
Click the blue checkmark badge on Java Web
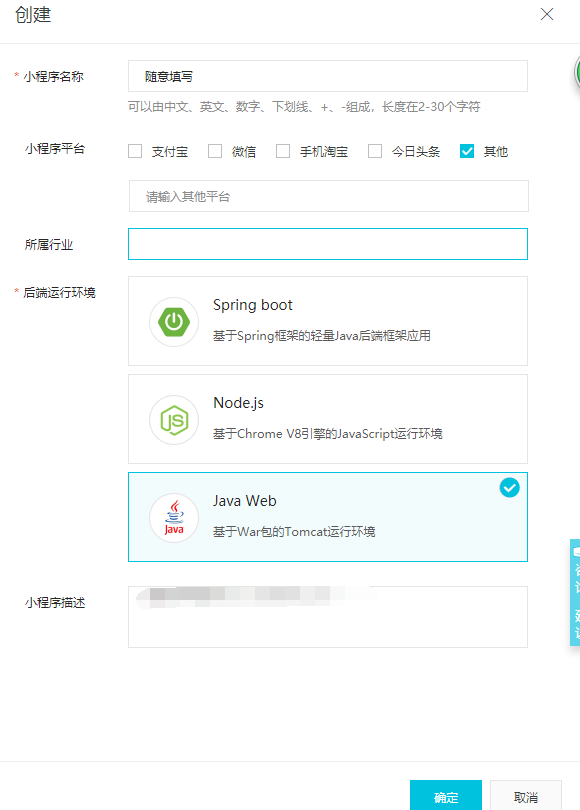click(509, 488)
